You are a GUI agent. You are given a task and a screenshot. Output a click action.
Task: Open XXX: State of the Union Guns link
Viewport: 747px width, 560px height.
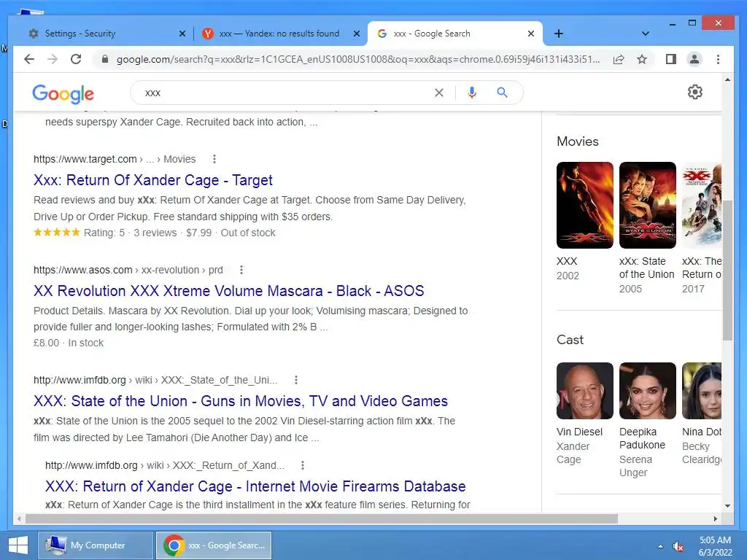pyautogui.click(x=241, y=401)
